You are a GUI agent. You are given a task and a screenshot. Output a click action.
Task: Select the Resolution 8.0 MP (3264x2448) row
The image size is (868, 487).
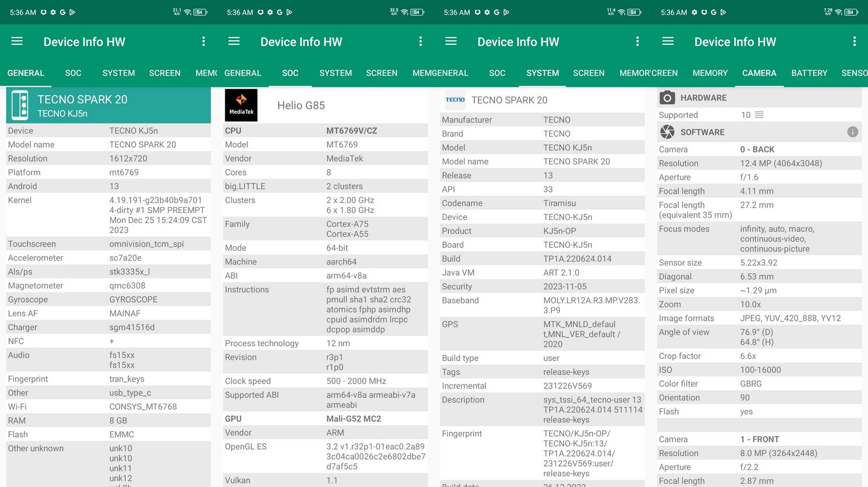click(x=759, y=453)
